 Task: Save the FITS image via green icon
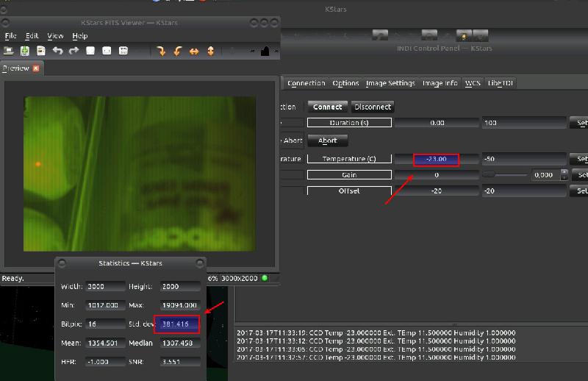(25, 51)
